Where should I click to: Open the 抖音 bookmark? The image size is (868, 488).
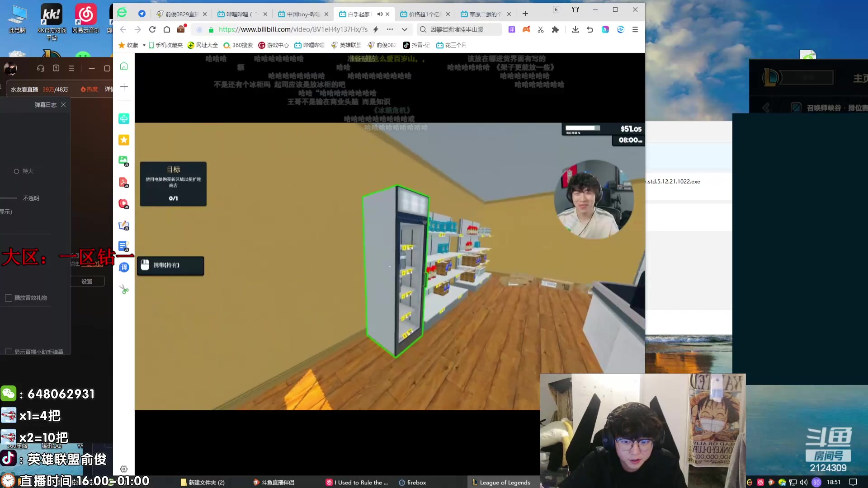pyautogui.click(x=416, y=45)
